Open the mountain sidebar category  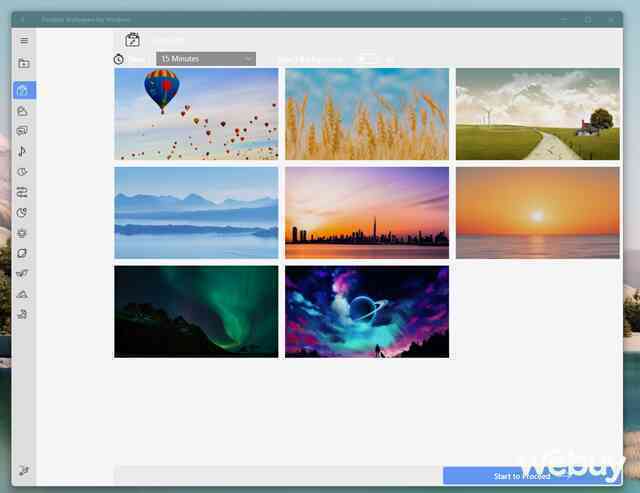(x=22, y=294)
